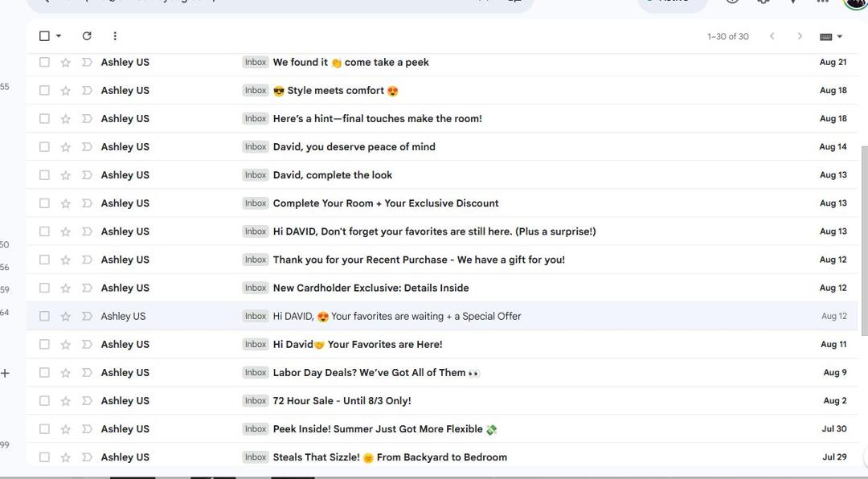Click the 'Aug 9' date of Labor Day email
The height and width of the screenshot is (479, 868).
tap(835, 373)
